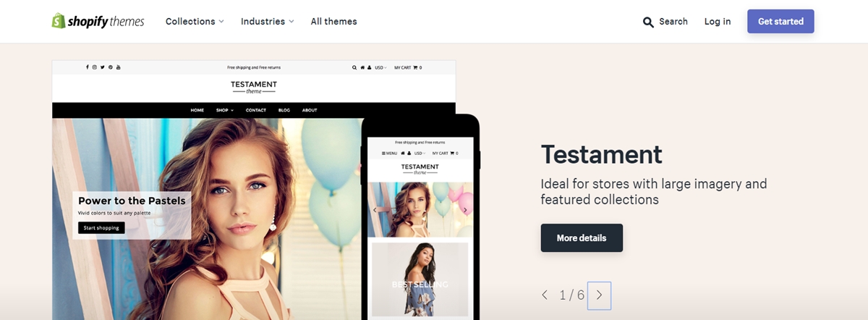Click the magnifier icon beside Search
868x320 pixels.
click(x=648, y=22)
